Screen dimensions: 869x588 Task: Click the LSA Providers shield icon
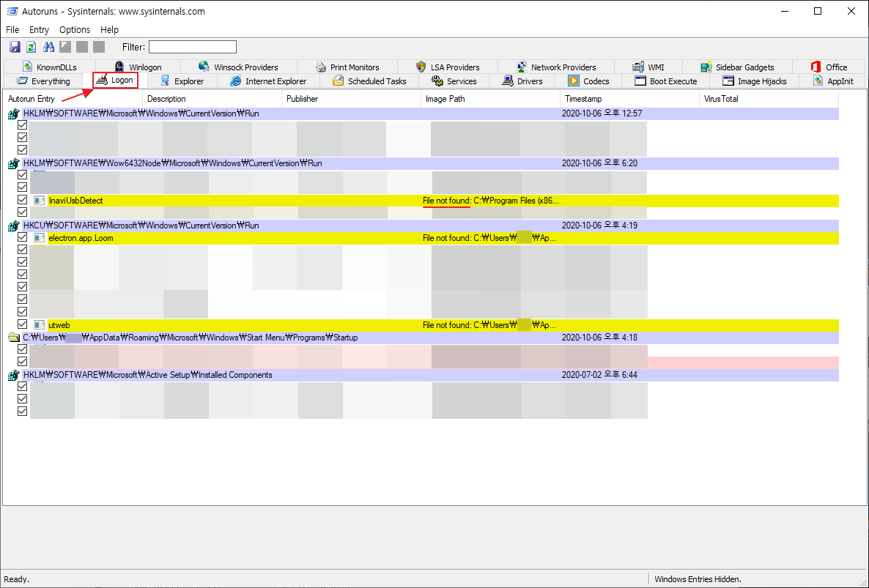tap(421, 67)
